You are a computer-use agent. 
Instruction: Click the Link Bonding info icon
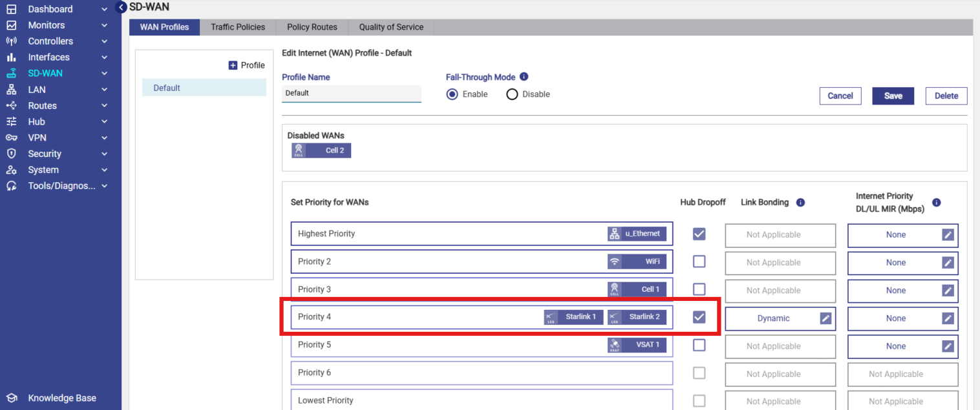click(x=800, y=202)
